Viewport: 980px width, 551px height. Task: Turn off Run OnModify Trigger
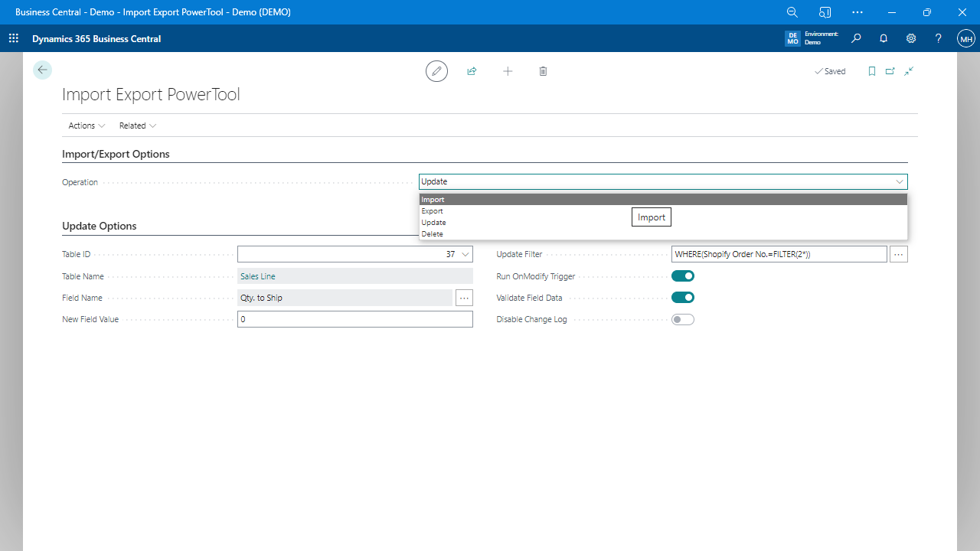click(x=682, y=275)
